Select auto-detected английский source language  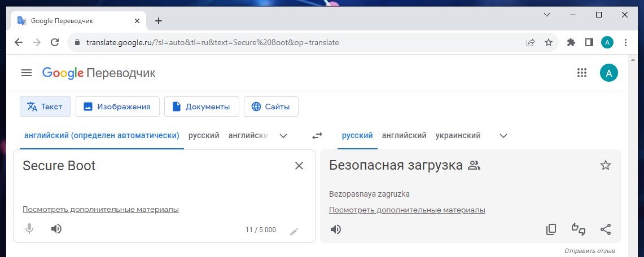[x=102, y=136]
